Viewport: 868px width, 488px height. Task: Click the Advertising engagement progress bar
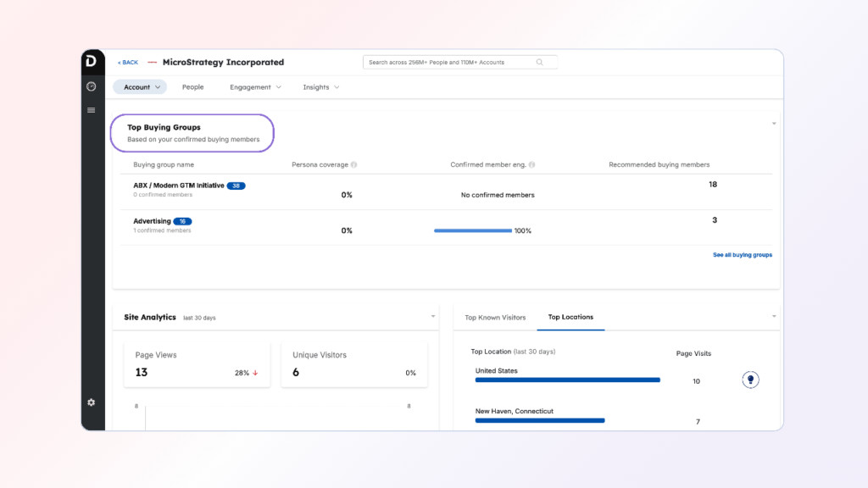coord(473,230)
